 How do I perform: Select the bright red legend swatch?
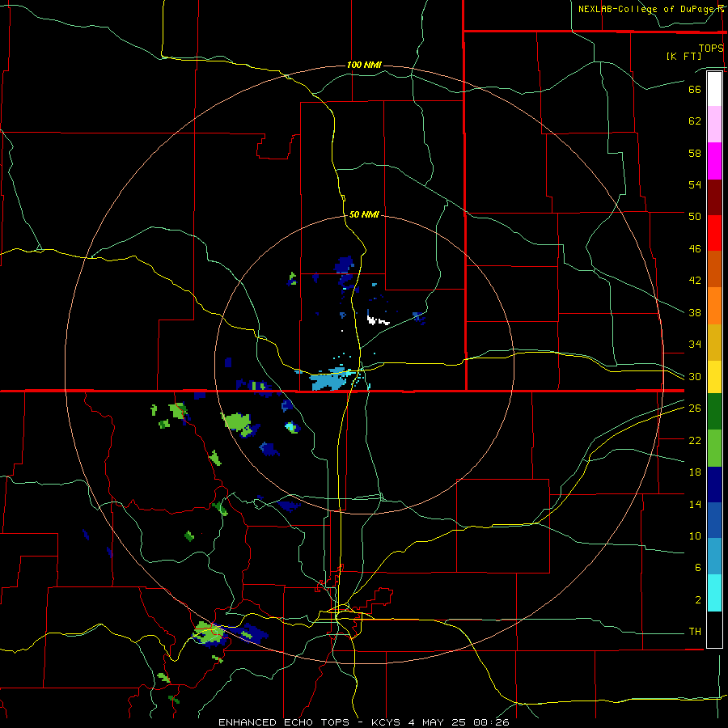pos(714,233)
